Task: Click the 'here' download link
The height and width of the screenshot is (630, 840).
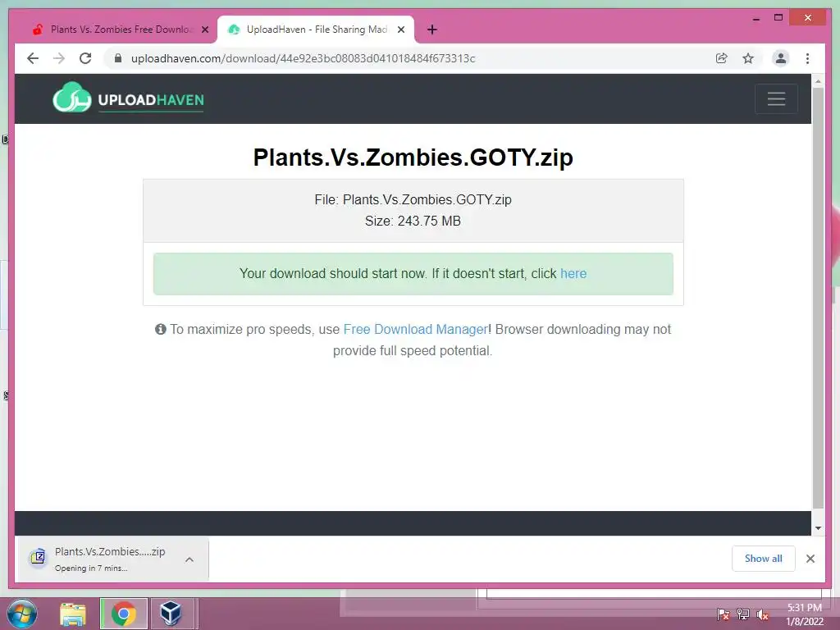Action: [573, 274]
